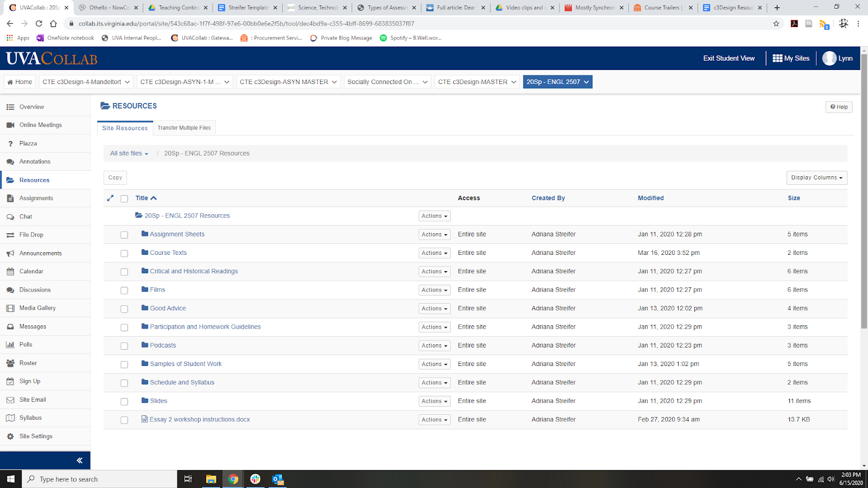This screenshot has height=488, width=868.
Task: Click the Windows taskbar search box
Action: point(99,479)
